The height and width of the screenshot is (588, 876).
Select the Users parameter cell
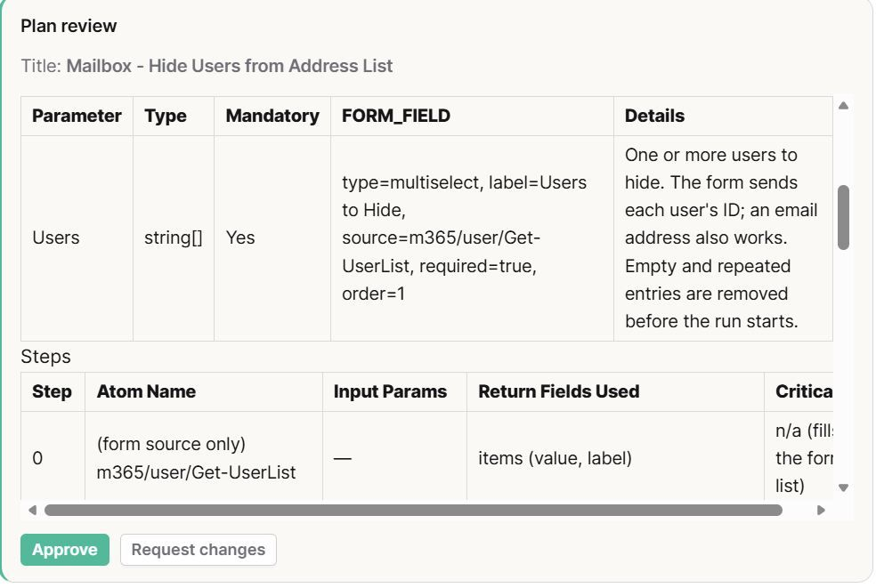click(77, 238)
